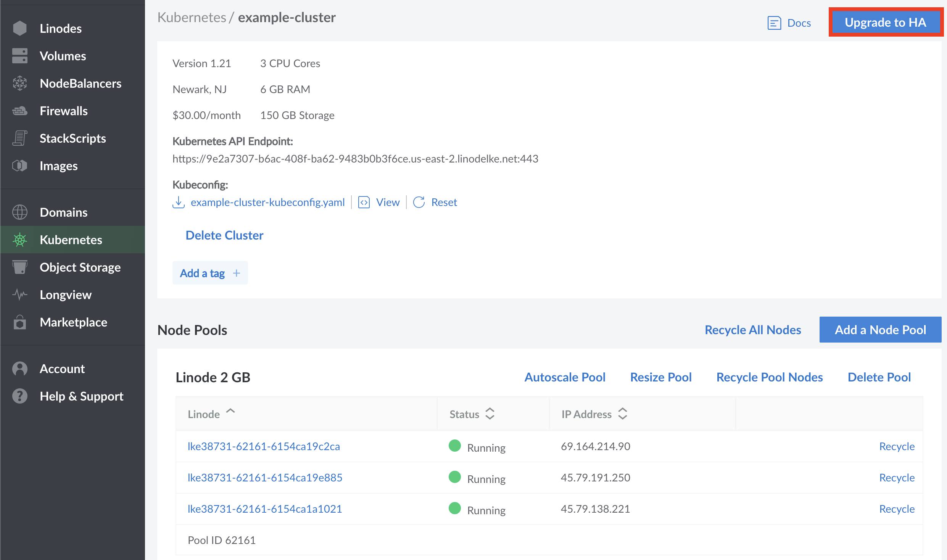Select Delete Cluster
This screenshot has height=560, width=947.
pyautogui.click(x=224, y=235)
